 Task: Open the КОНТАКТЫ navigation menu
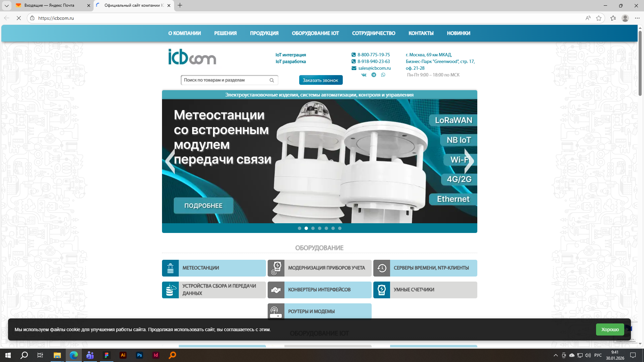click(421, 33)
